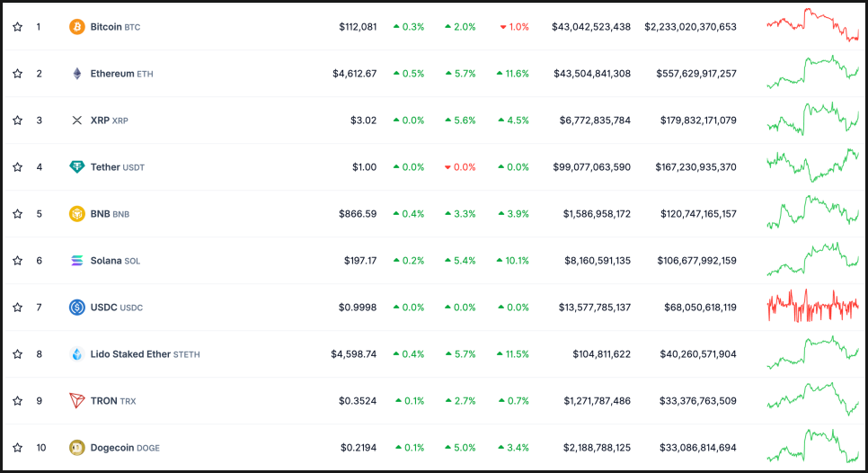The image size is (868, 473).
Task: Click BNB price $866.59
Action: (x=358, y=214)
